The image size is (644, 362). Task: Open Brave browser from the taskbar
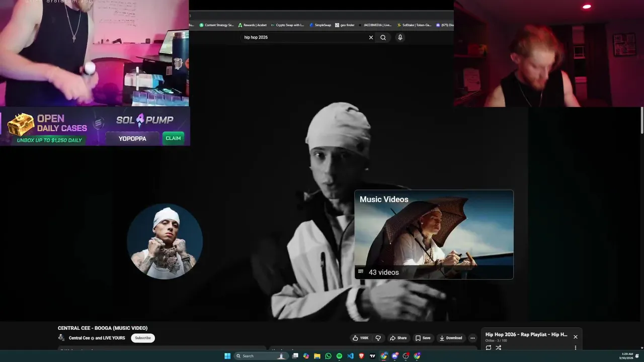point(361,356)
